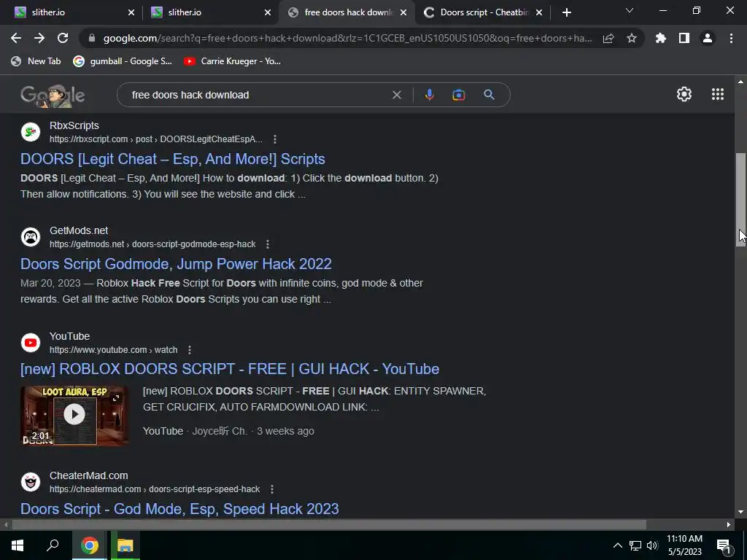This screenshot has width=747, height=560.
Task: Open the Windows Start menu
Action: point(18,545)
